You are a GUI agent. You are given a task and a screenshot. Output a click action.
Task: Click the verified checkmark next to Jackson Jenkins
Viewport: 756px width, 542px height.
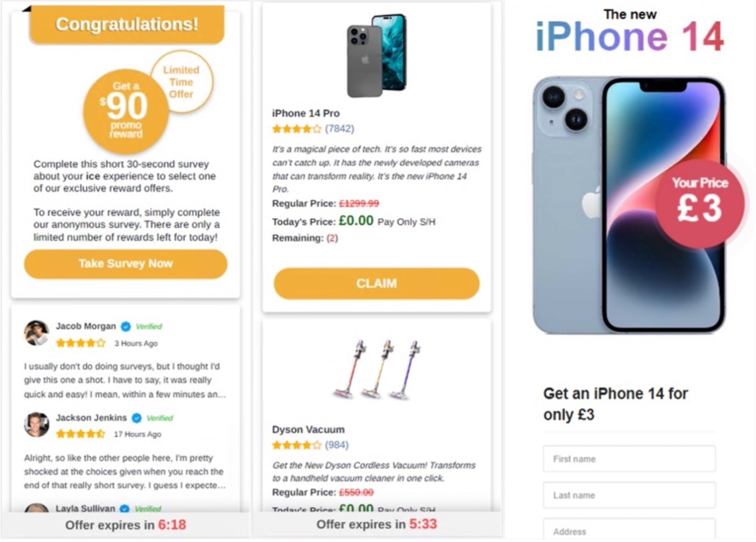tap(137, 418)
